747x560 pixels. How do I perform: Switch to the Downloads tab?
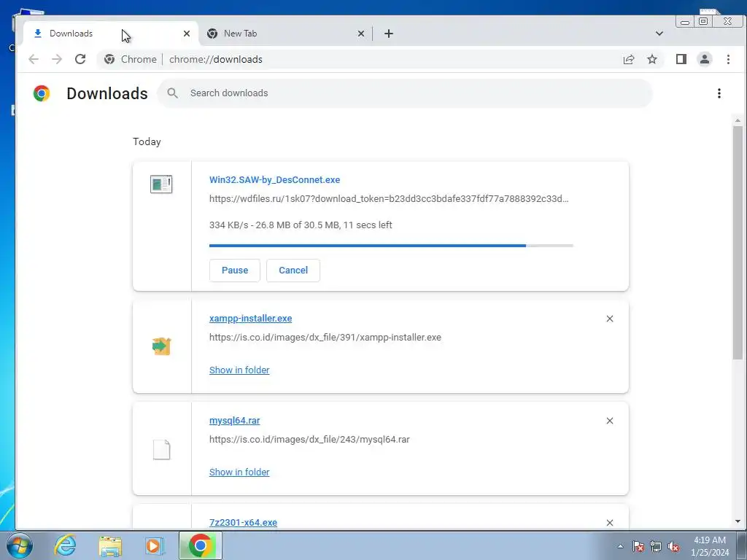point(110,34)
